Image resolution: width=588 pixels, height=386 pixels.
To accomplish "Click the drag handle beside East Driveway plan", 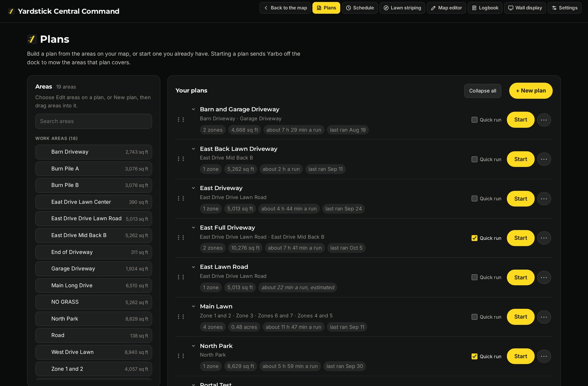I will coord(181,198).
